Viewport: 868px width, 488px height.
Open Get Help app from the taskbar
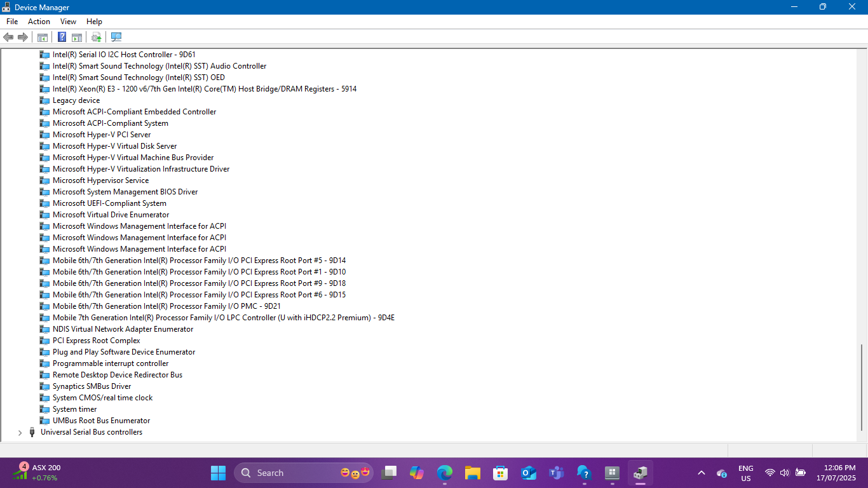pyautogui.click(x=584, y=473)
